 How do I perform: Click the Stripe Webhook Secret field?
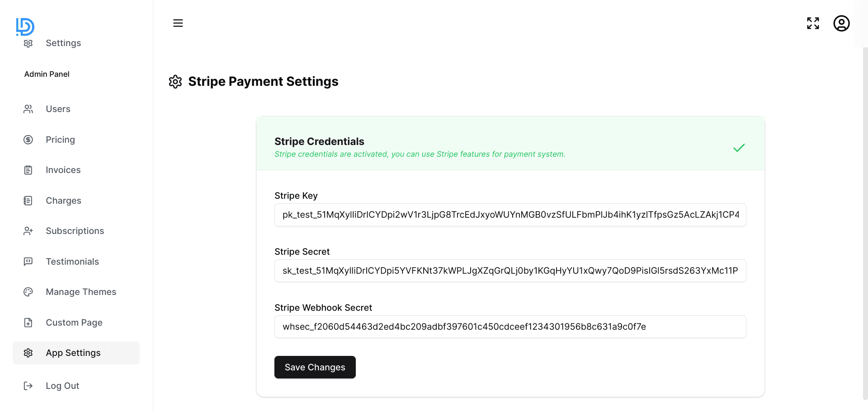(510, 327)
